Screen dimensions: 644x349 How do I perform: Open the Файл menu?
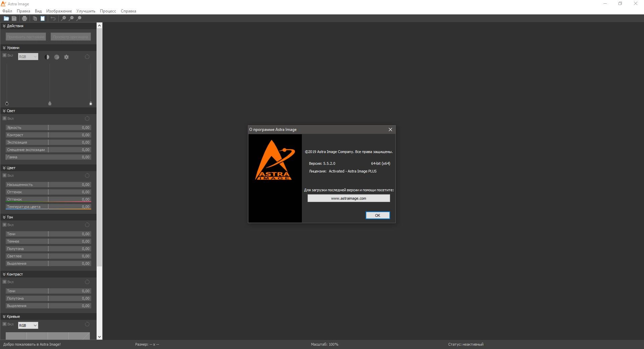[x=7, y=11]
